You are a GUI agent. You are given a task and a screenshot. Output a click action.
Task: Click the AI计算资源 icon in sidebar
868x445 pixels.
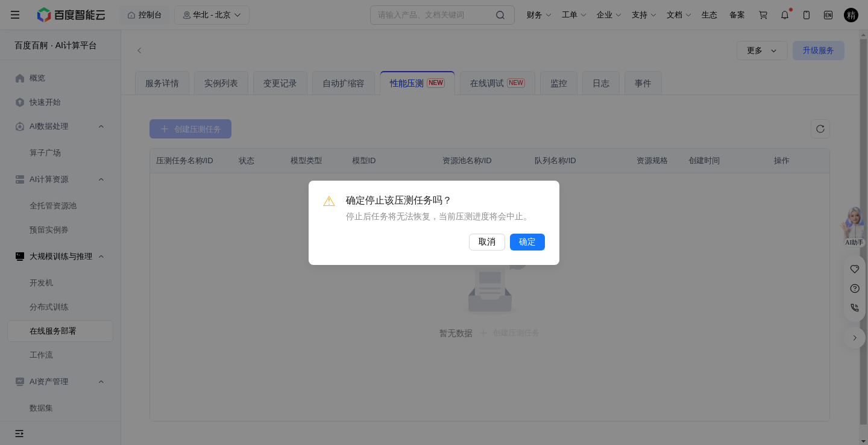[x=20, y=179]
